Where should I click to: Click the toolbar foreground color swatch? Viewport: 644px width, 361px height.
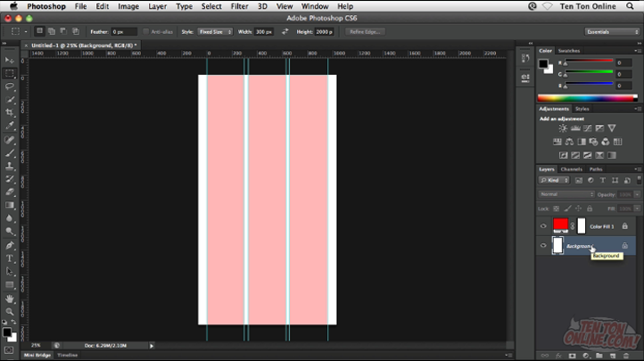(x=7, y=332)
